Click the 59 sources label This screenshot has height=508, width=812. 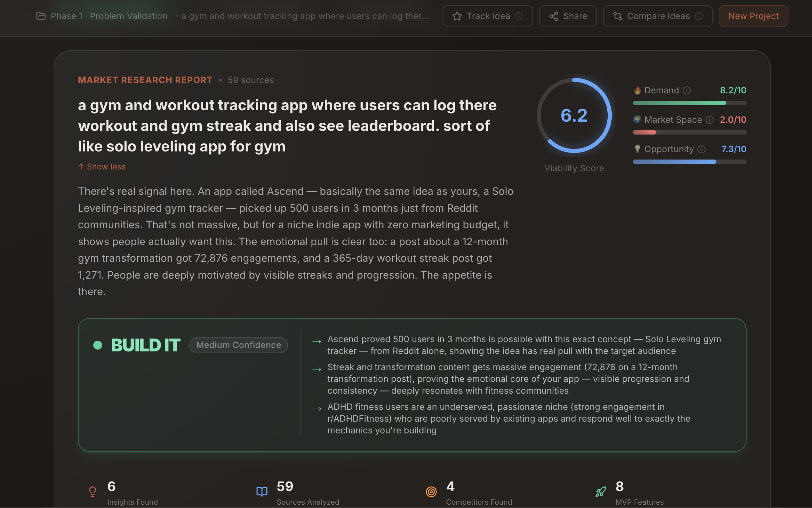[251, 80]
